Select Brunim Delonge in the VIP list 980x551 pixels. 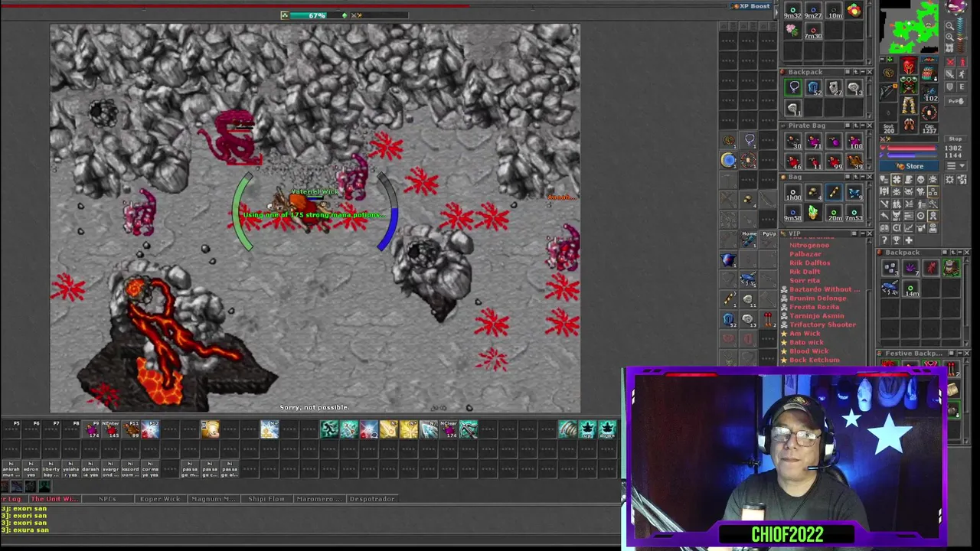pos(818,298)
